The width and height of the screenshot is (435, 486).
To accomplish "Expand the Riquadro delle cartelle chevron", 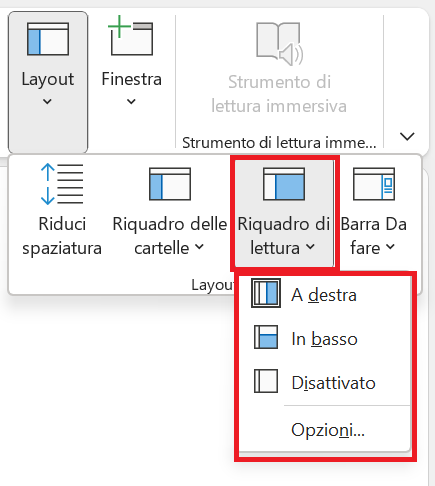I will [x=199, y=247].
